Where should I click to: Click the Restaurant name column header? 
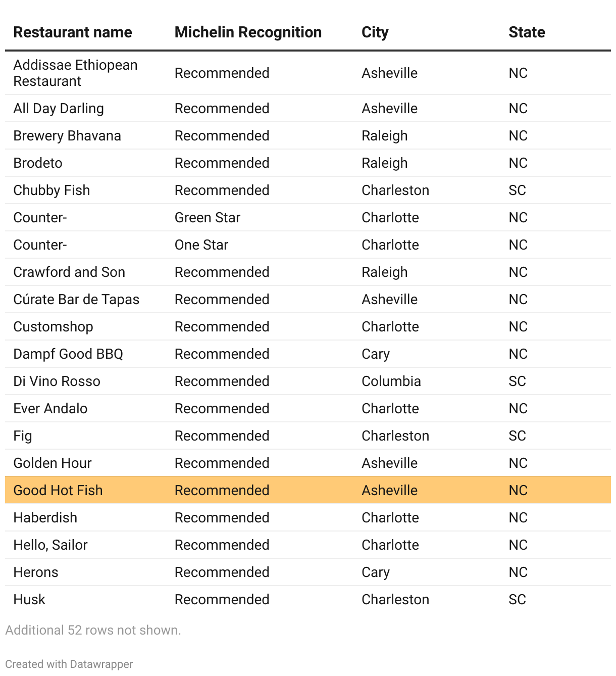(x=72, y=32)
